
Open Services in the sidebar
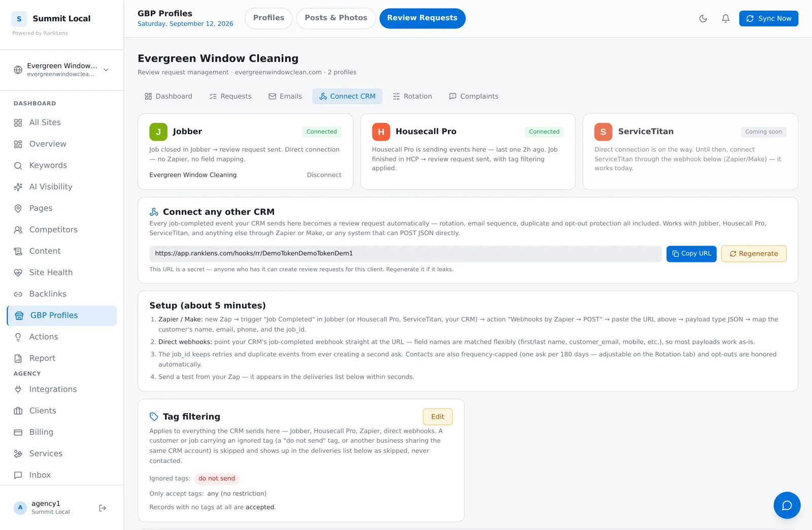(x=61, y=454)
